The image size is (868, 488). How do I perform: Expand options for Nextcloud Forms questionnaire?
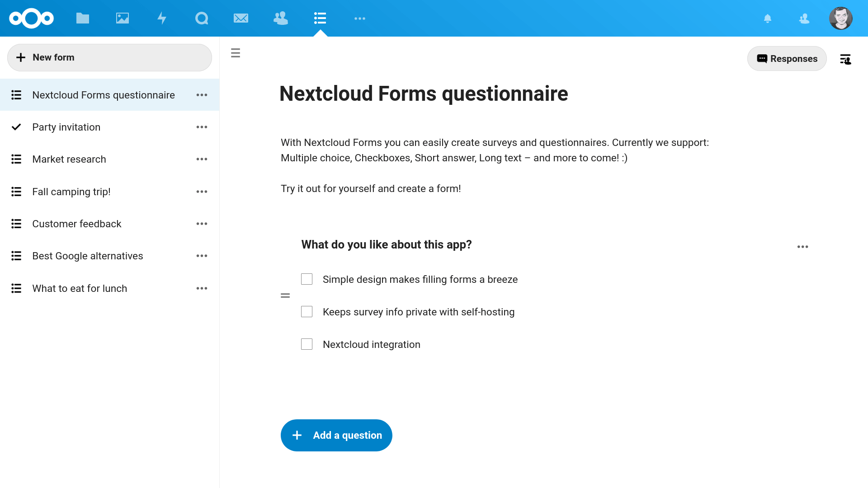pyautogui.click(x=203, y=95)
